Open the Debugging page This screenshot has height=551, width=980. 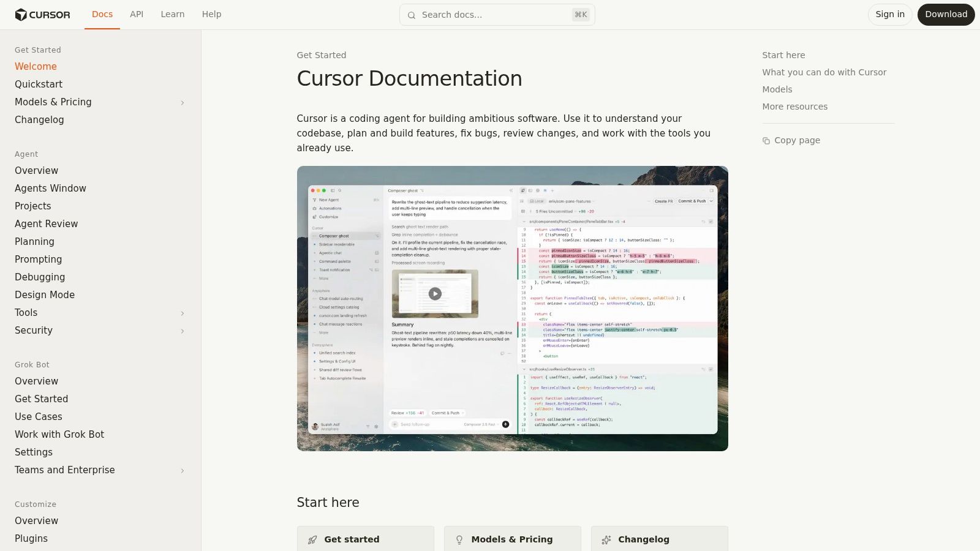tap(40, 277)
